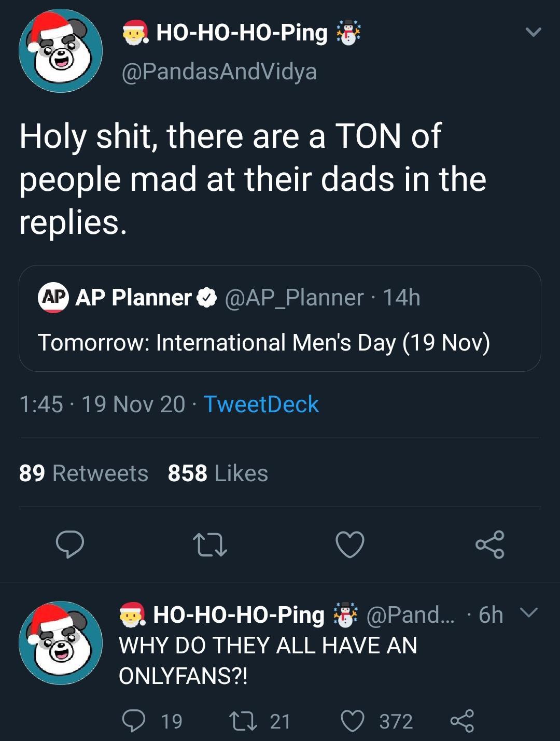Tap the main tweet's panda avatar

[x=61, y=51]
